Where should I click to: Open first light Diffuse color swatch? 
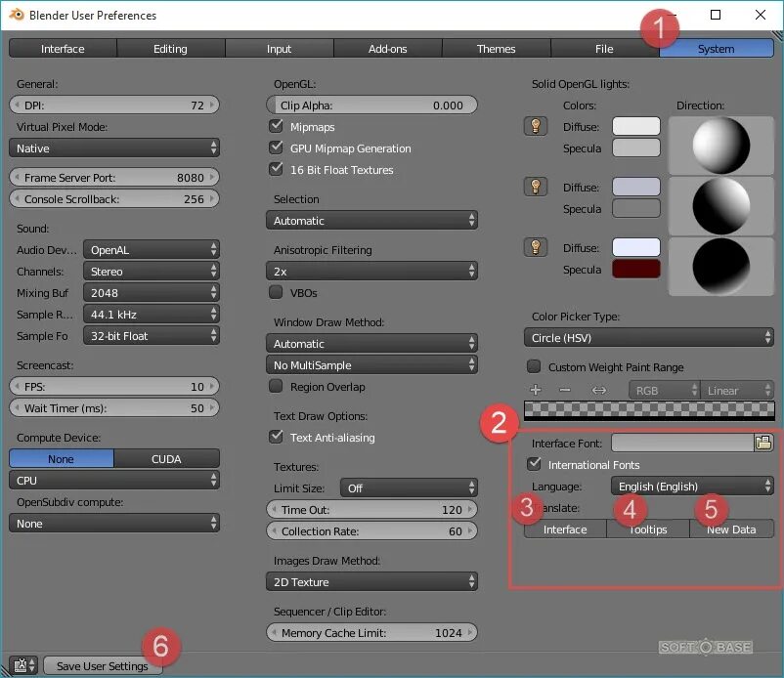pos(636,126)
